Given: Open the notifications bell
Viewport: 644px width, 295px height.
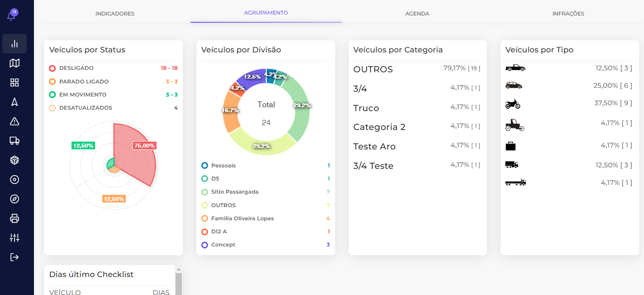Looking at the screenshot, I should [x=12, y=16].
